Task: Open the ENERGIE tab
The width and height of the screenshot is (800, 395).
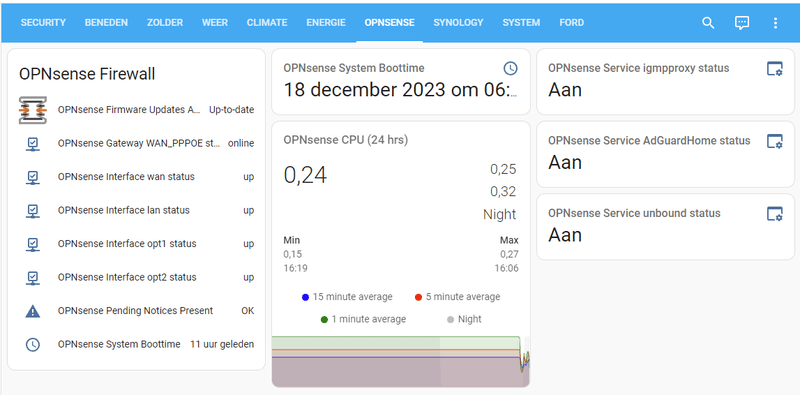Action: click(x=326, y=23)
